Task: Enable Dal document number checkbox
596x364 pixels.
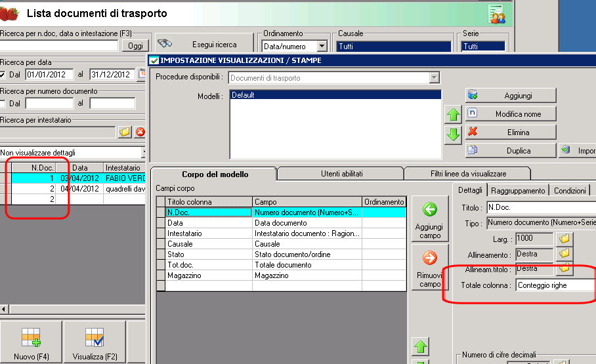Action: (x=3, y=104)
